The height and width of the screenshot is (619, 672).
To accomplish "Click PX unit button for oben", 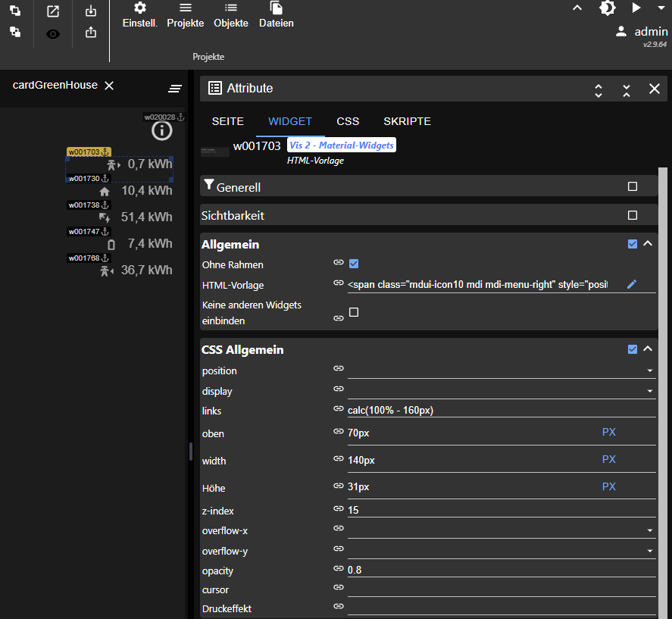I will (608, 432).
